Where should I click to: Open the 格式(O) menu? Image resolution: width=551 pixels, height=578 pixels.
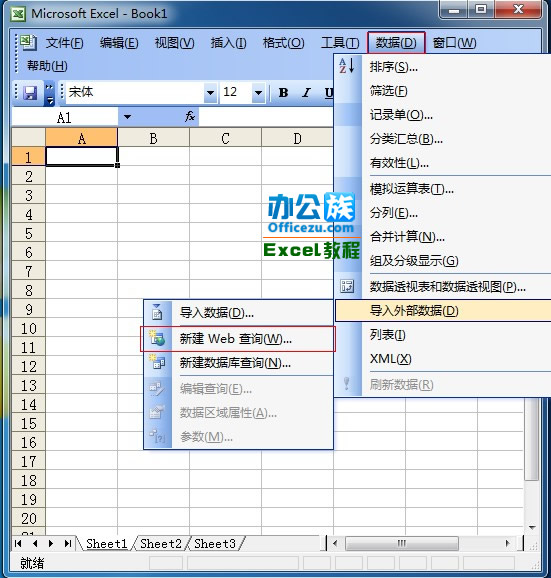(x=283, y=43)
